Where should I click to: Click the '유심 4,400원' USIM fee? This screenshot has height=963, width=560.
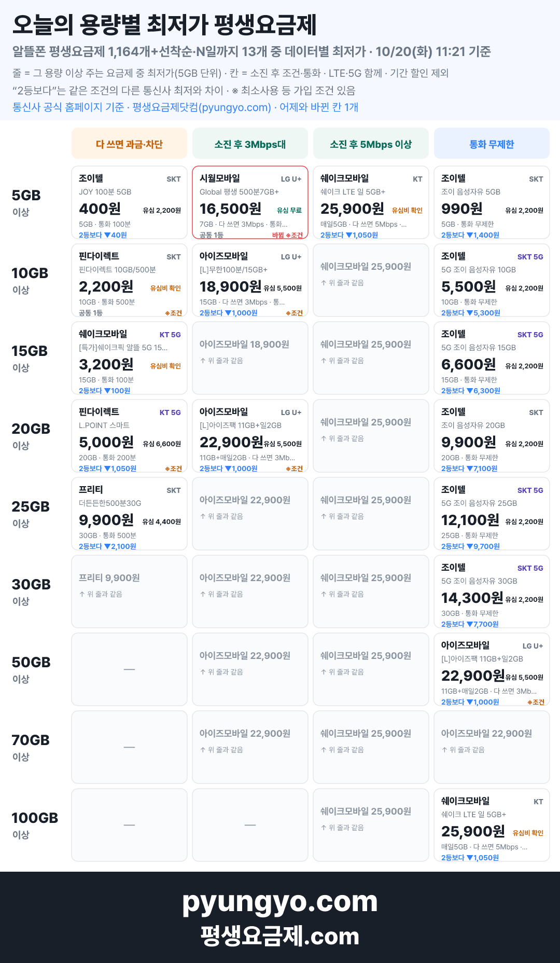(x=162, y=521)
